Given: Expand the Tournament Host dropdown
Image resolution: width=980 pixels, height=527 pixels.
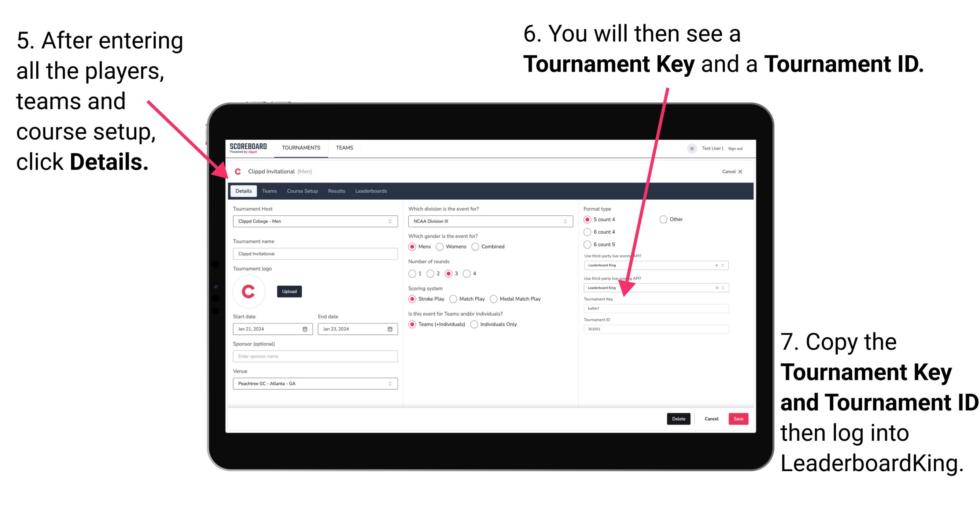Looking at the screenshot, I should (390, 221).
